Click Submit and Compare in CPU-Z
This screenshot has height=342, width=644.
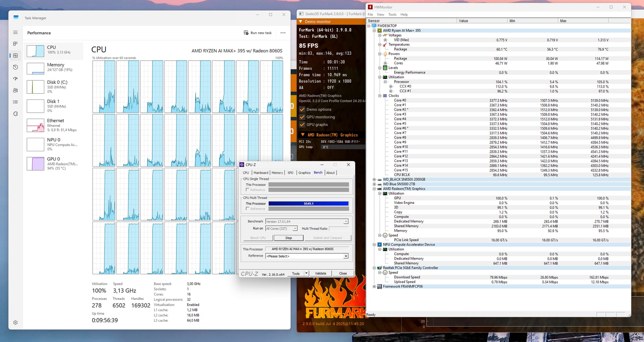(328, 238)
